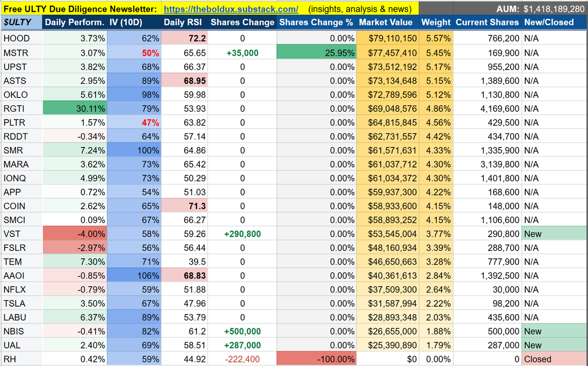
Task: Click HOOD's $79,110,150 market value
Action: [x=387, y=39]
